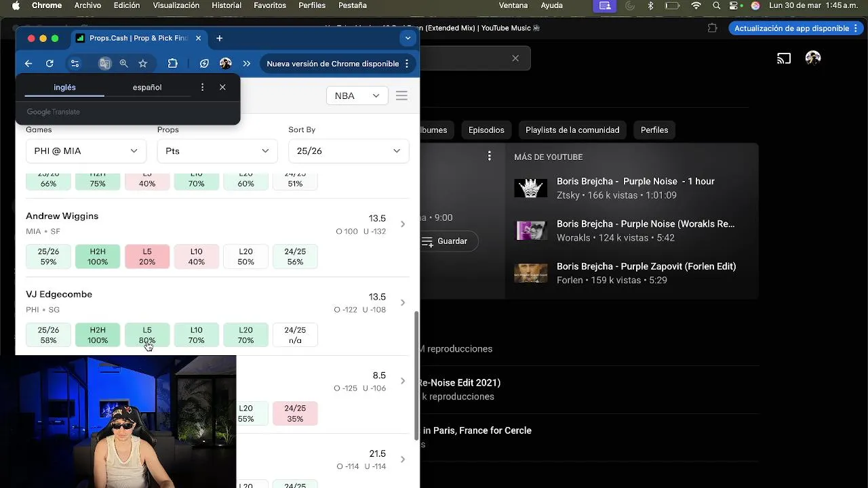Open the Chrome profile avatar
868x488 pixels.
point(226,64)
